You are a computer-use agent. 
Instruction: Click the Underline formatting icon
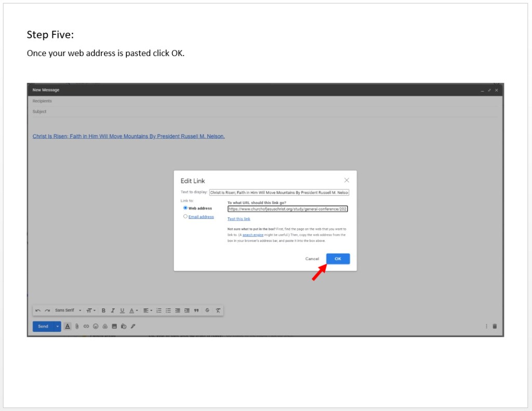pos(122,310)
